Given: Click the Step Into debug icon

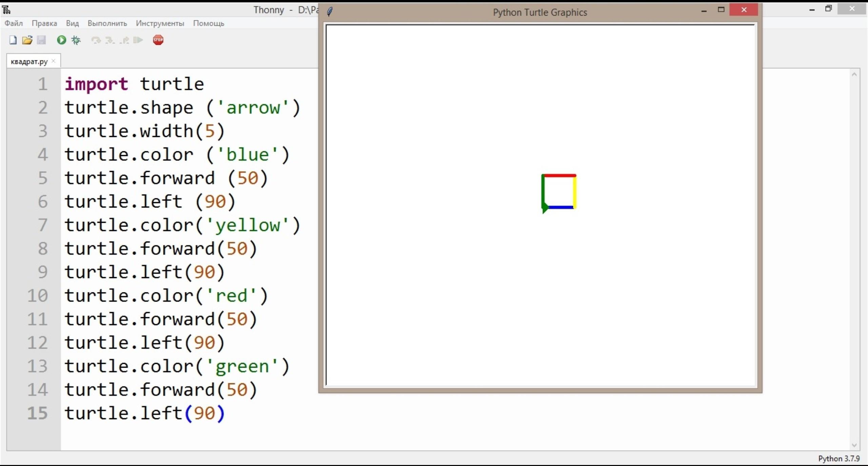Looking at the screenshot, I should [x=110, y=40].
